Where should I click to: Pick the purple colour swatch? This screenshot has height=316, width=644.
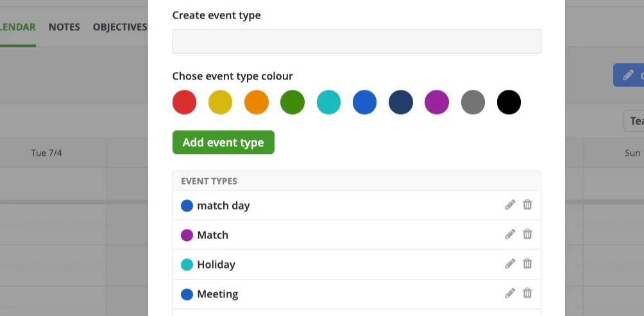[x=437, y=102]
